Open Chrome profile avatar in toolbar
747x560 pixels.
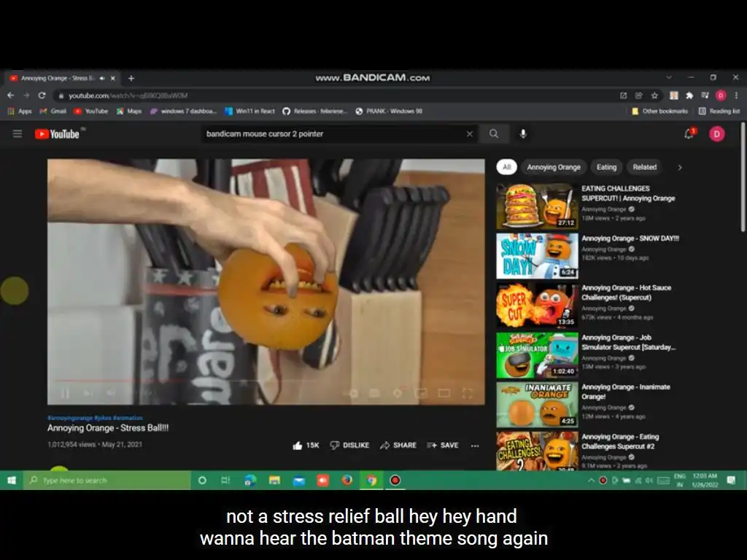click(x=721, y=96)
